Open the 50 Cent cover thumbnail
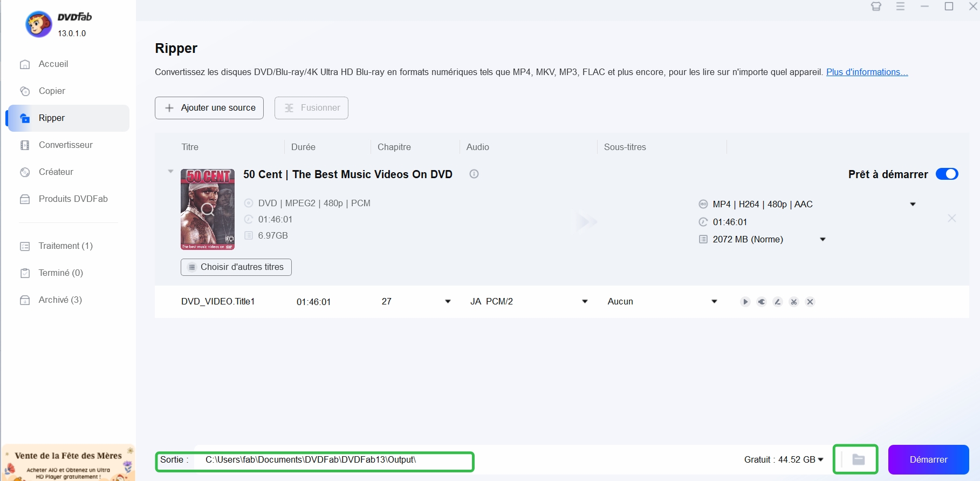This screenshot has height=481, width=980. coord(208,209)
